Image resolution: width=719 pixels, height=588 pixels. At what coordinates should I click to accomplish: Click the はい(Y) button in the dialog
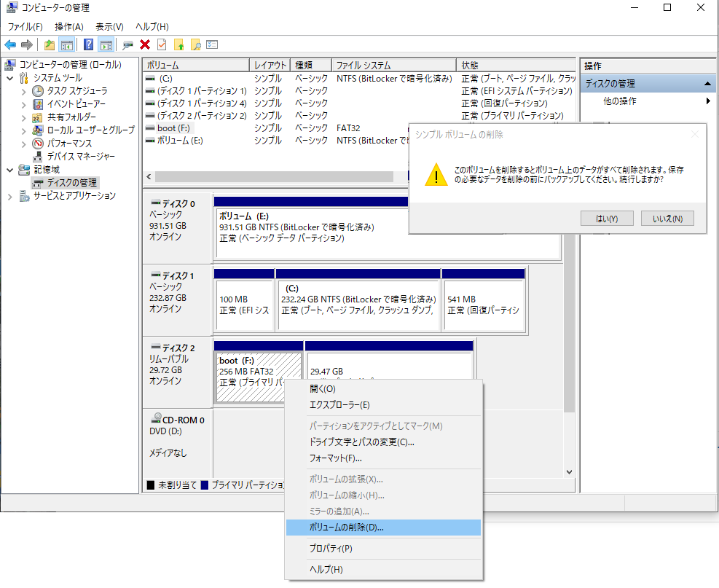click(x=607, y=219)
